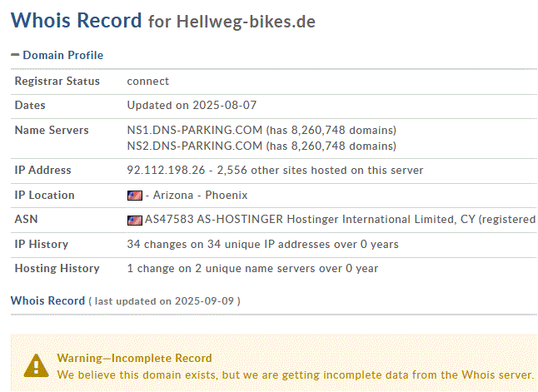Click 8,260,748 domains count for NS1
Screen dimensions: 538x392
[338, 131]
